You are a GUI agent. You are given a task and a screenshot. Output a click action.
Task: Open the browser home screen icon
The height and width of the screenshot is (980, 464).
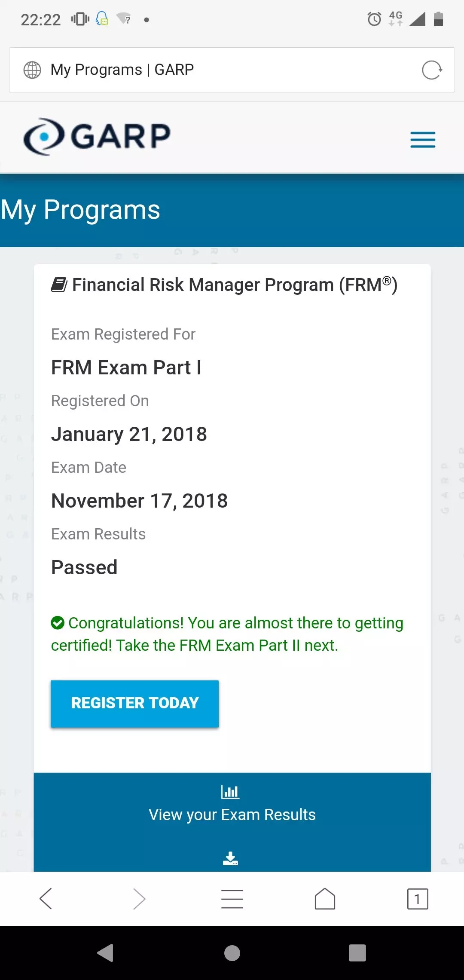click(324, 898)
